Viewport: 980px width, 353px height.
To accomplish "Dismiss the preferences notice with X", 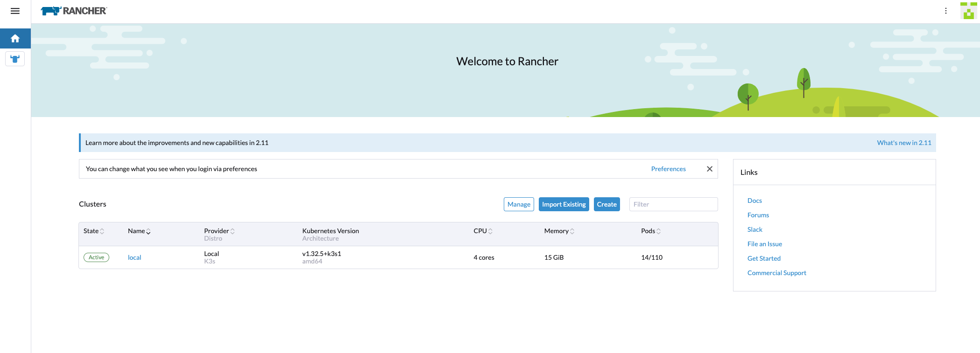I will 710,169.
